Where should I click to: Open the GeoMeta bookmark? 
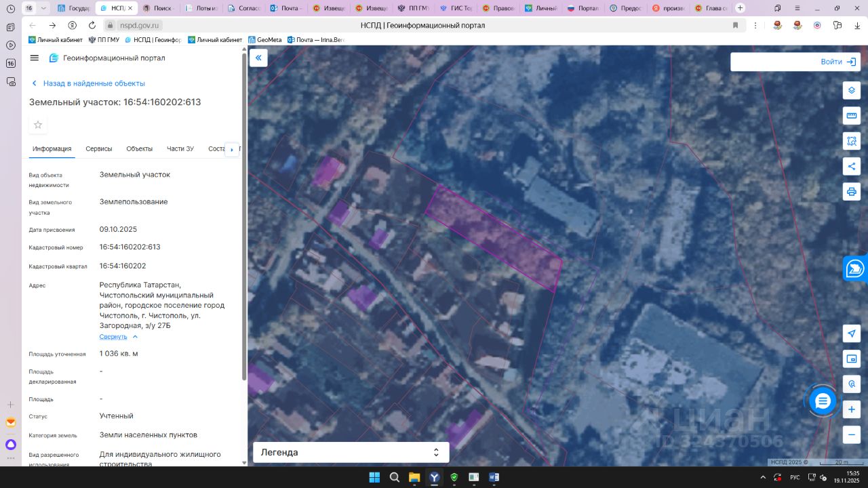pyautogui.click(x=265, y=40)
